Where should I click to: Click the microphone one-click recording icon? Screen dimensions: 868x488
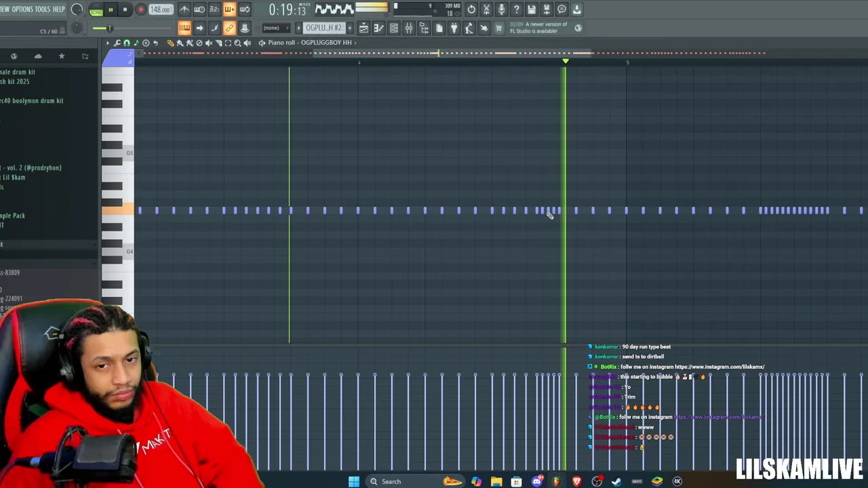tap(501, 9)
